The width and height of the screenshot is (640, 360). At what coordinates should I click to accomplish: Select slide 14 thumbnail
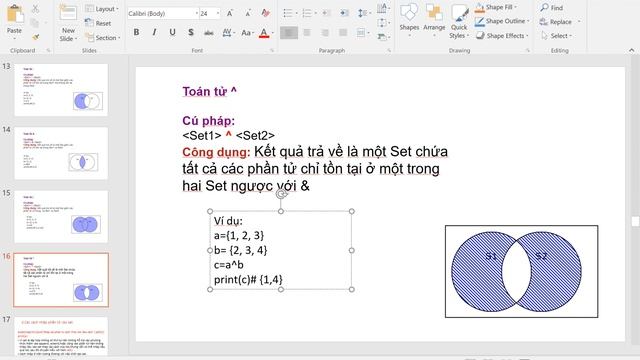click(61, 153)
